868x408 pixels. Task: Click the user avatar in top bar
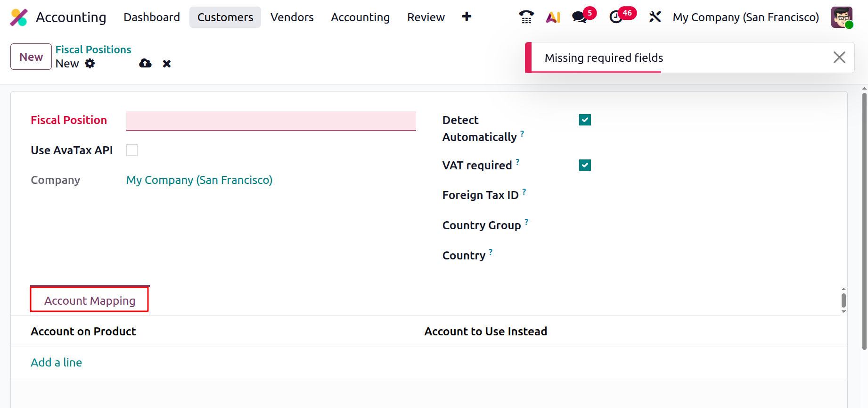click(842, 17)
